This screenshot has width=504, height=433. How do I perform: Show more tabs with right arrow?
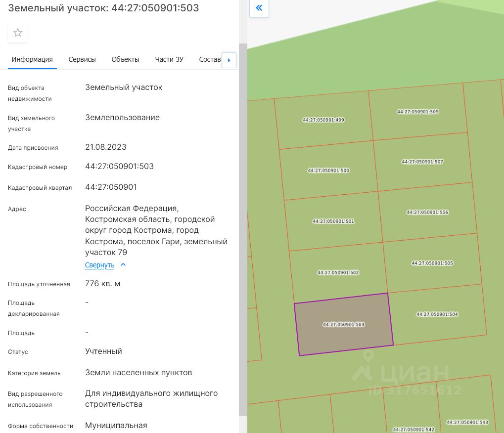(229, 60)
